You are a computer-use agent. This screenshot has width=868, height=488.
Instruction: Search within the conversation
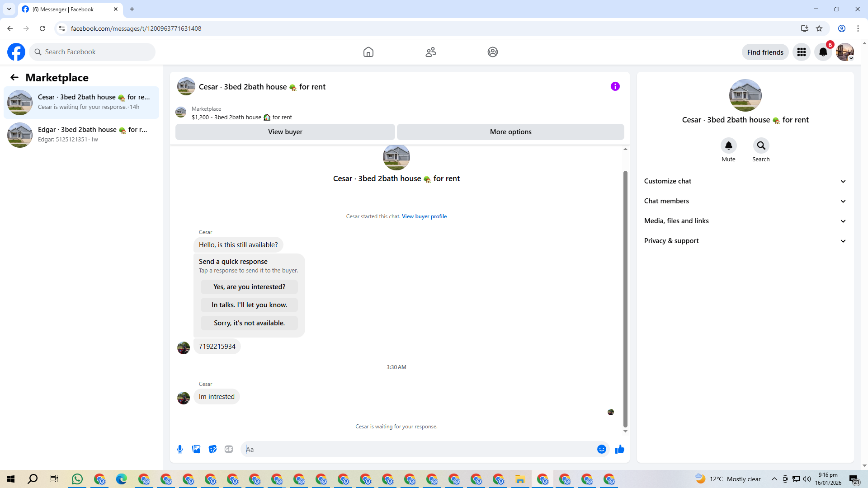tap(761, 145)
